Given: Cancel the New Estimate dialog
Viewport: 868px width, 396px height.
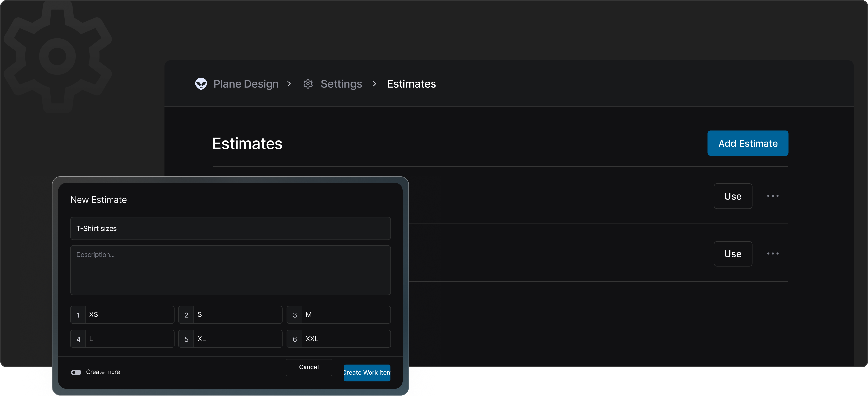Looking at the screenshot, I should point(308,367).
